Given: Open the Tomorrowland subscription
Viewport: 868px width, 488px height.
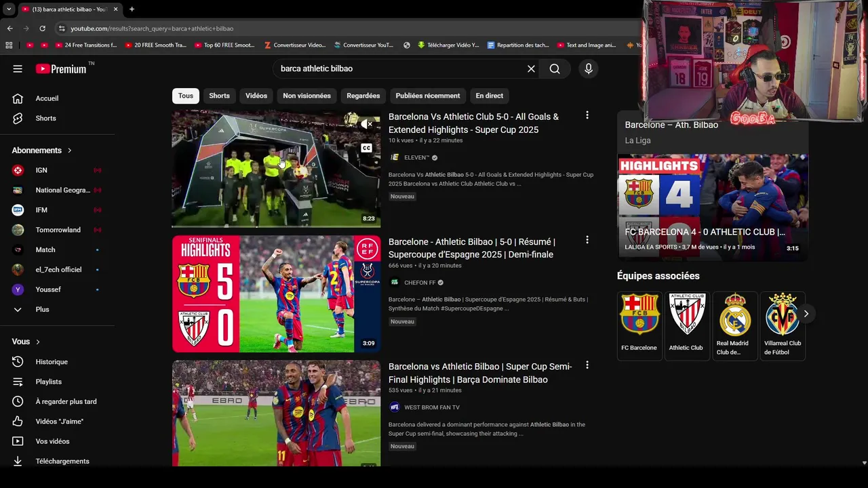Looking at the screenshot, I should pyautogui.click(x=58, y=230).
